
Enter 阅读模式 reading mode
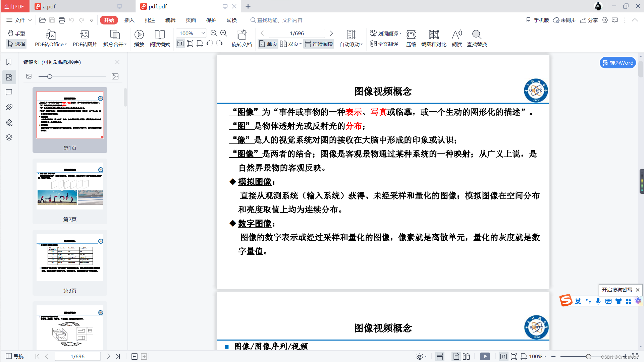tap(160, 38)
